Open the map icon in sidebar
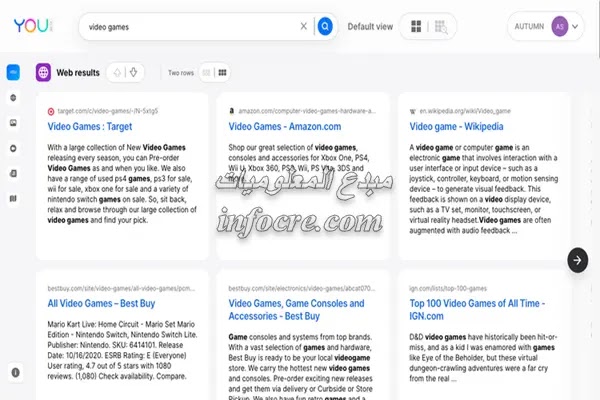 tap(13, 198)
